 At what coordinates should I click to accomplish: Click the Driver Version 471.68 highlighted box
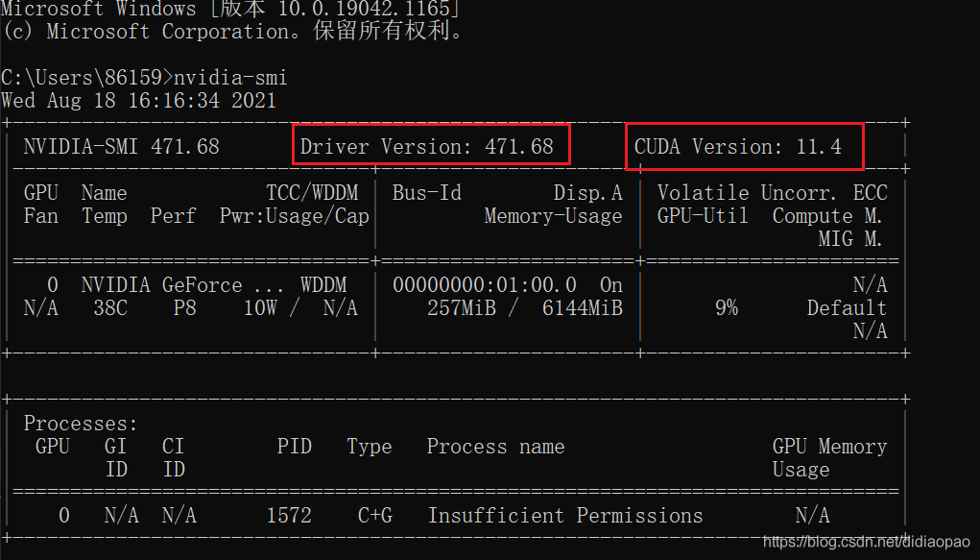tap(432, 144)
